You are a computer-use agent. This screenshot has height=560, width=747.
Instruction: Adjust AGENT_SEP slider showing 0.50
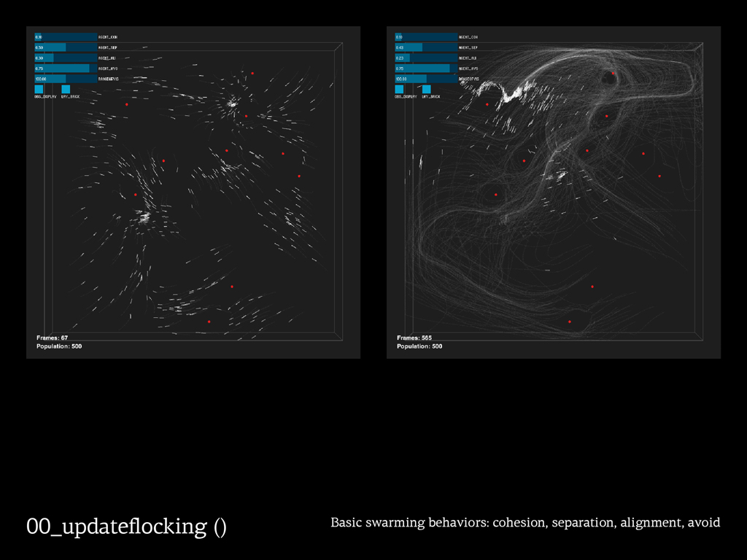point(65,47)
